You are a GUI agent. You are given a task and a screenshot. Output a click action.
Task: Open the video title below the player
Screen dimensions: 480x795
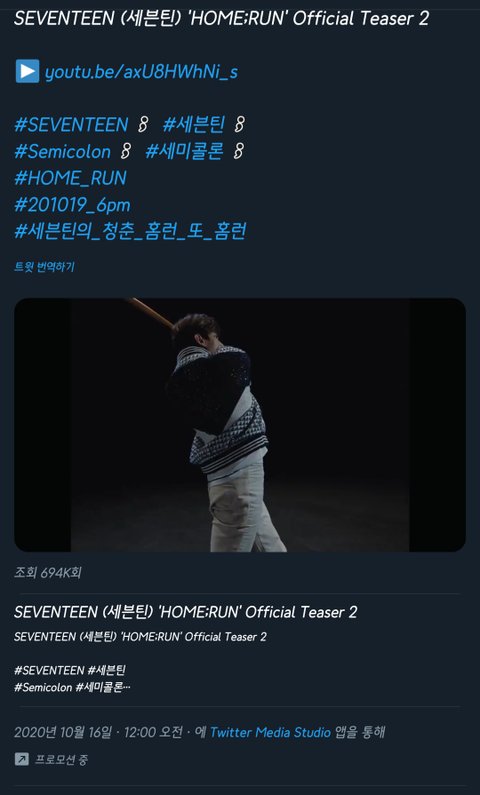[186, 612]
